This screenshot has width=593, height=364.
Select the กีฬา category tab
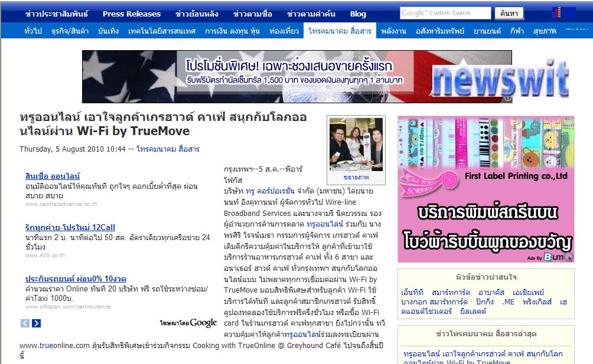[517, 31]
